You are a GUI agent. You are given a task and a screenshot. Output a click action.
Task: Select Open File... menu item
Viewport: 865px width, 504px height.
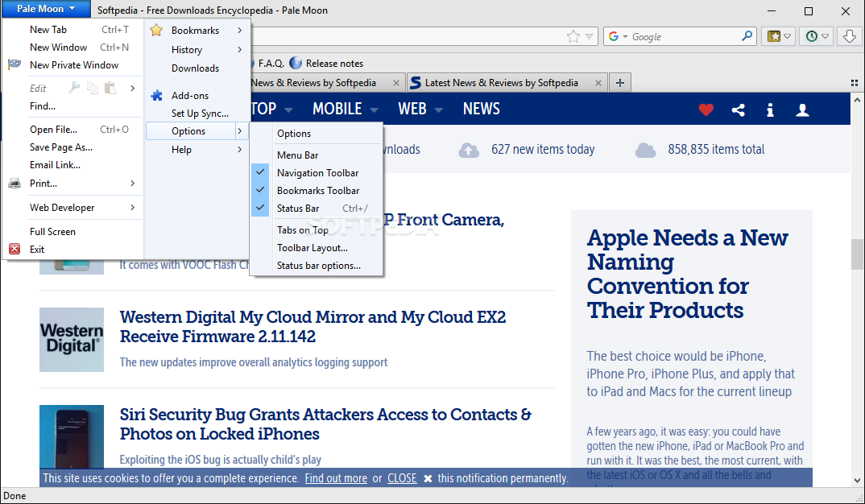click(x=72, y=130)
